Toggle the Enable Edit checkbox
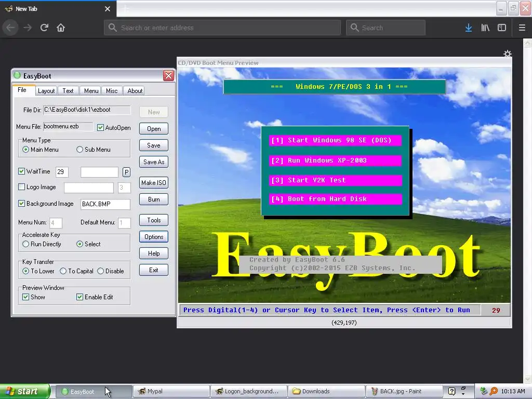Viewport: 532px width, 399px height. point(79,297)
